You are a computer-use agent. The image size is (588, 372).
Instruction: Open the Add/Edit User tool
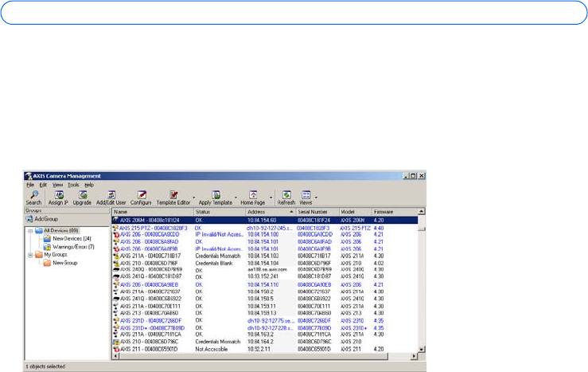(x=111, y=196)
